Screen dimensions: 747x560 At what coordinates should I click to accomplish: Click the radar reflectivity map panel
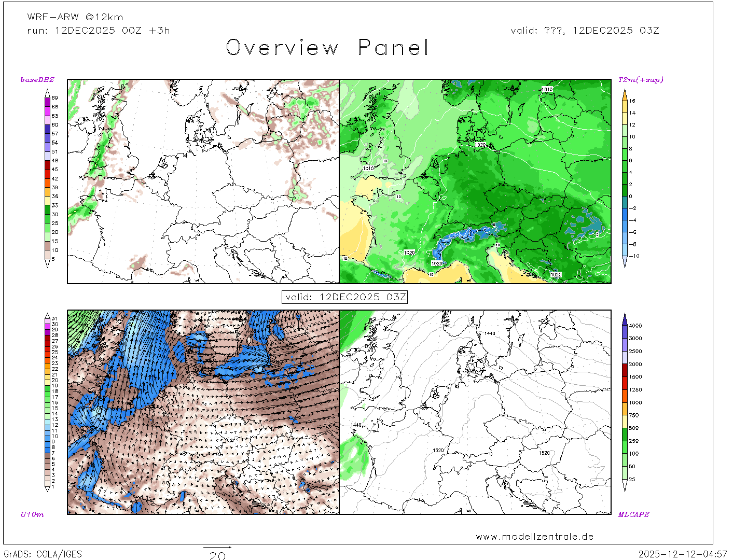[203, 181]
